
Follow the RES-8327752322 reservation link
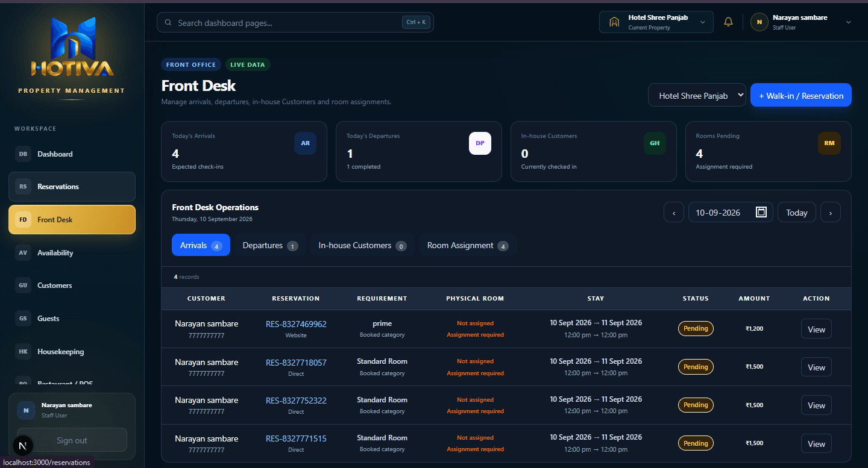click(296, 401)
